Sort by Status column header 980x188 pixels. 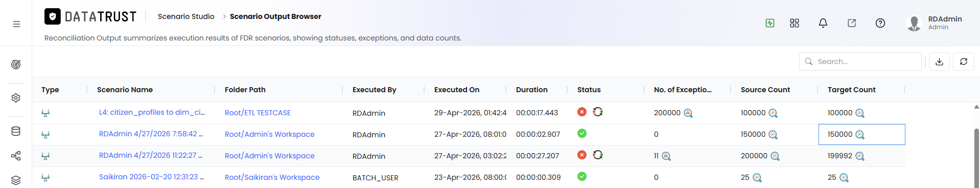[589, 90]
